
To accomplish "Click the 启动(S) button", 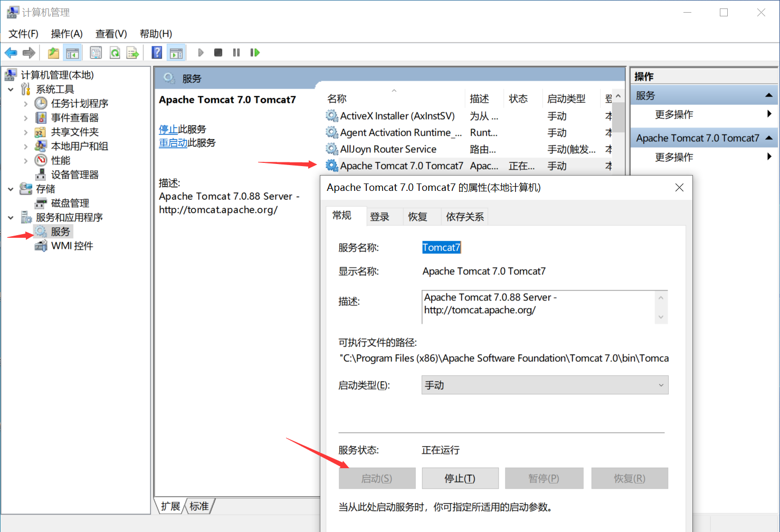I will click(x=377, y=478).
